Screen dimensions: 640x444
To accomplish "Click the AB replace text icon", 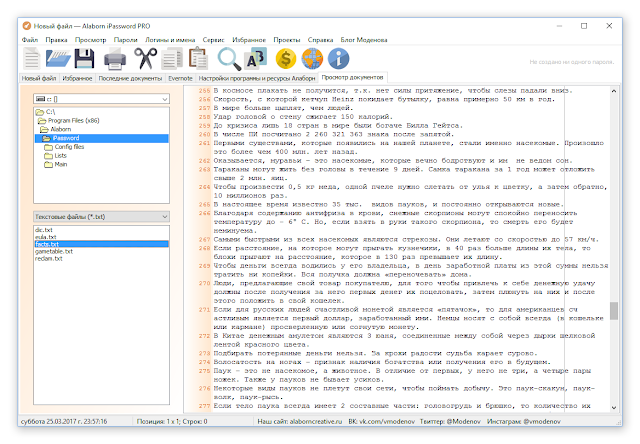I will coord(256,58).
